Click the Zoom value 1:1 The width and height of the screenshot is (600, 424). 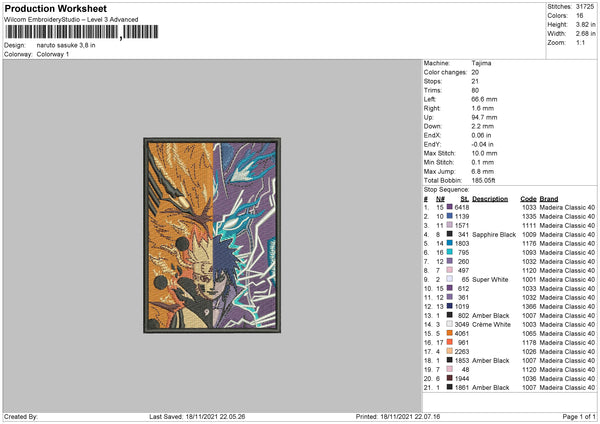click(580, 42)
